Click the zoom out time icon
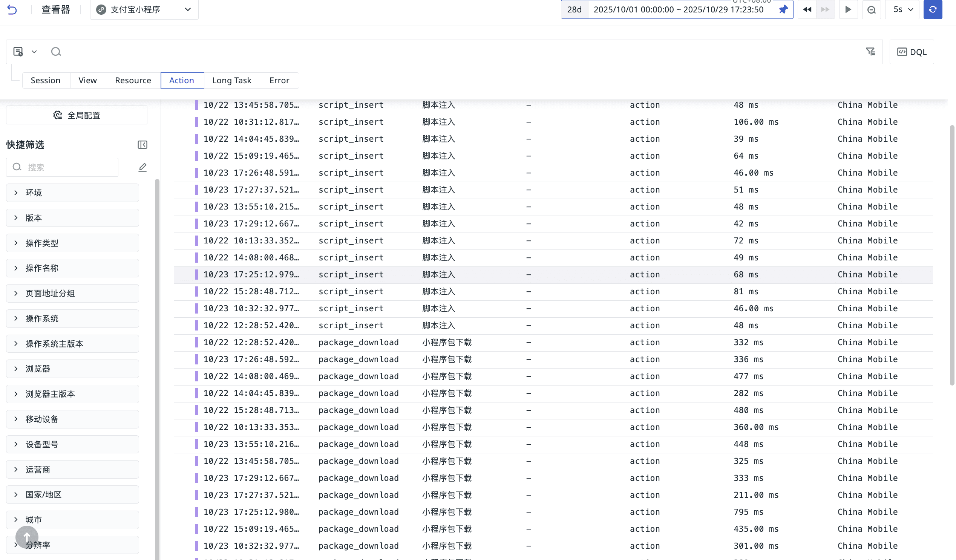Viewport: 956px width, 560px height. point(872,9)
